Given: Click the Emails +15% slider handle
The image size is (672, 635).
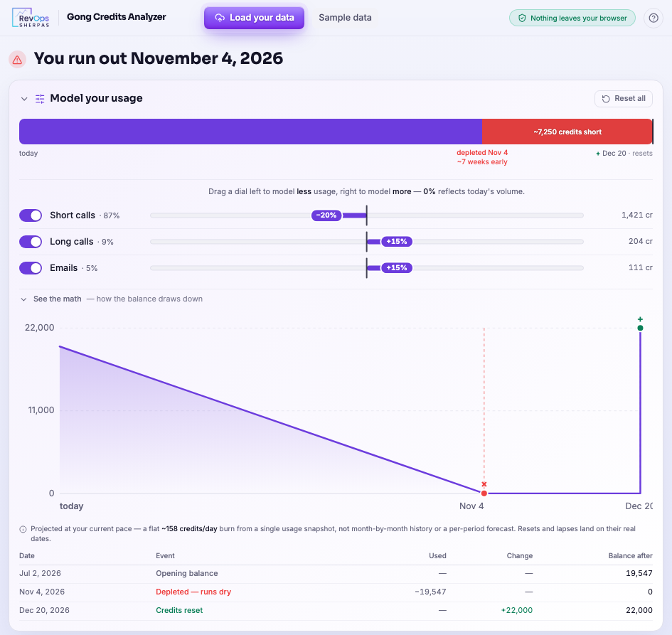Looking at the screenshot, I should (397, 268).
